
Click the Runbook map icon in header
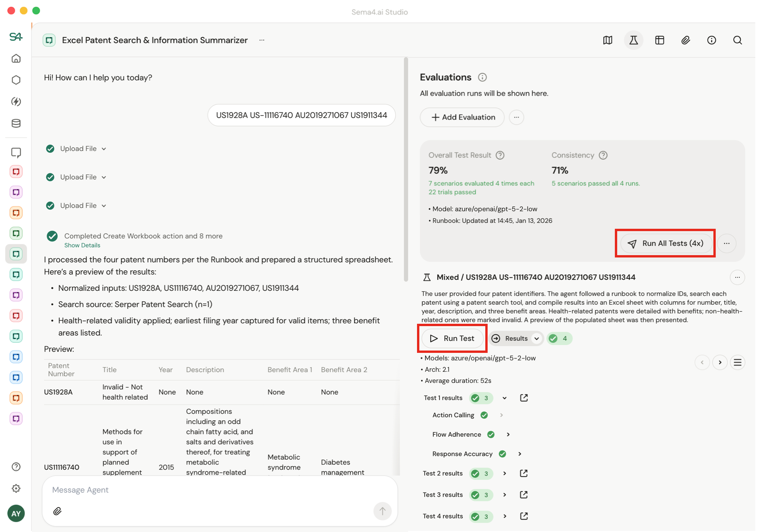(x=607, y=40)
